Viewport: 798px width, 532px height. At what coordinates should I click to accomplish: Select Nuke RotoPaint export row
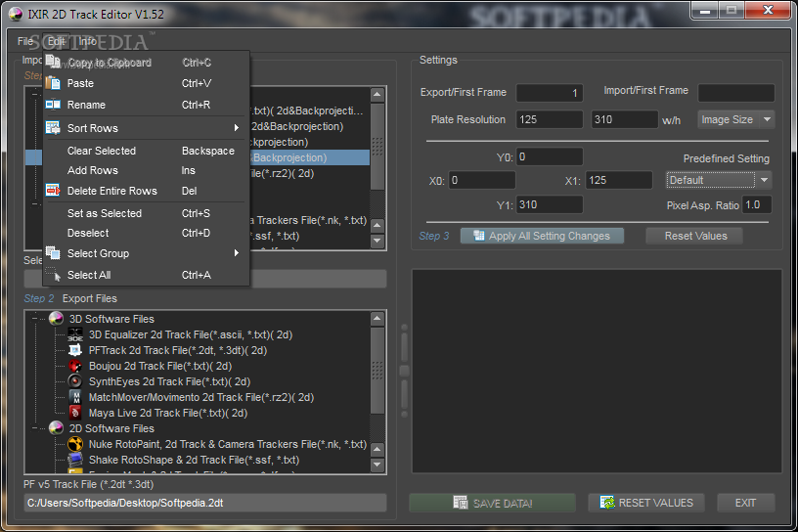tap(228, 444)
